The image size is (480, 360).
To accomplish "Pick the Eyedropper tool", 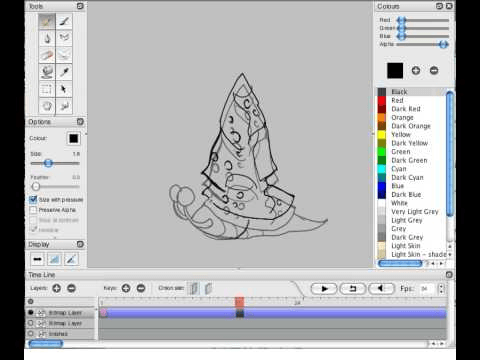I will pos(64,72).
